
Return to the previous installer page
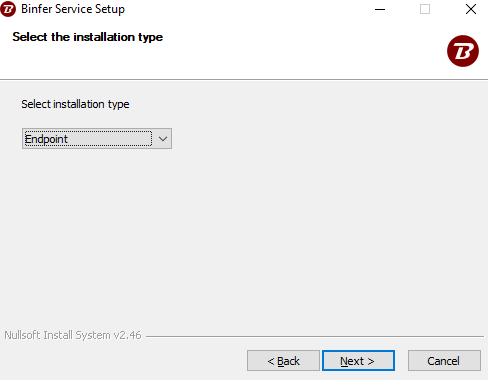283,360
